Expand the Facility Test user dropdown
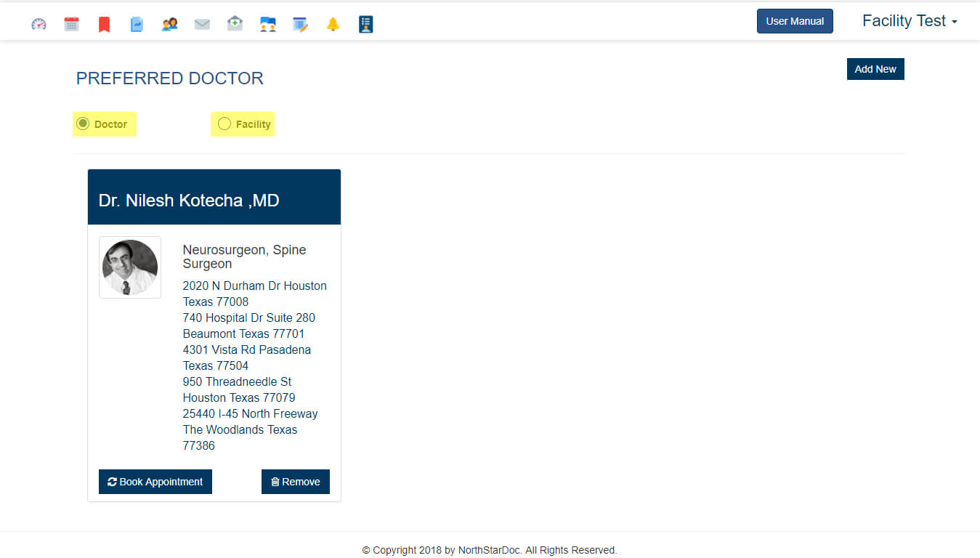This screenshot has height=558, width=980. tap(909, 21)
